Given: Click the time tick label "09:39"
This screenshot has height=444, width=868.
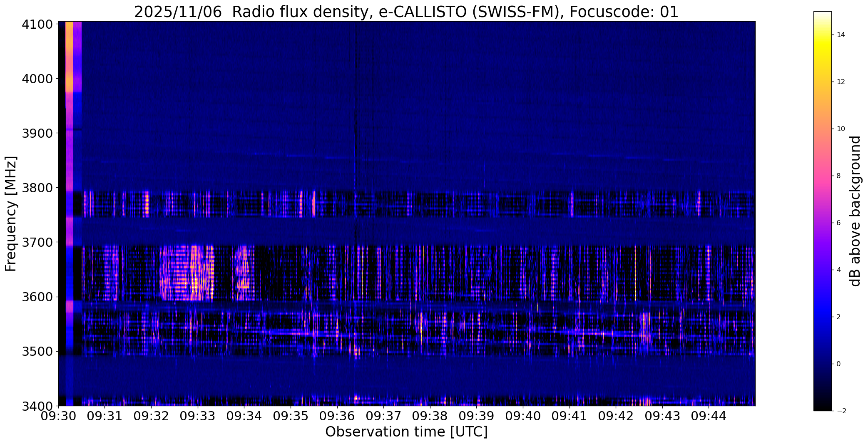Looking at the screenshot, I should pyautogui.click(x=477, y=416).
